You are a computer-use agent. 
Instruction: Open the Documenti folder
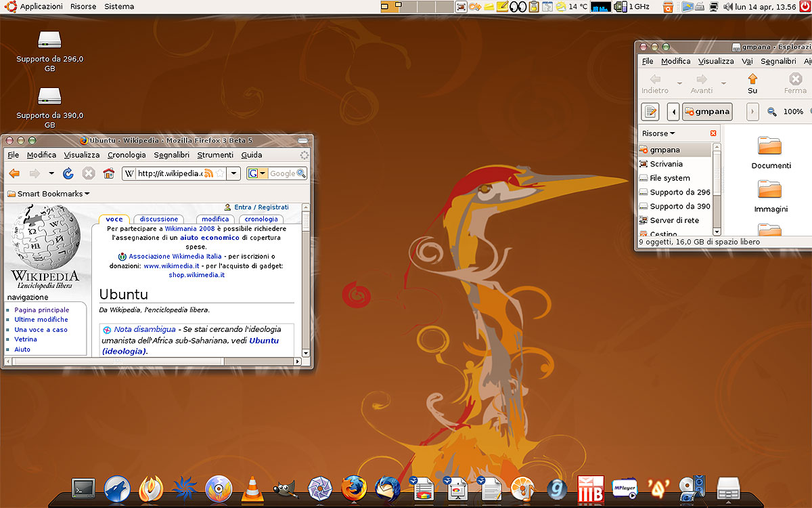click(x=771, y=153)
